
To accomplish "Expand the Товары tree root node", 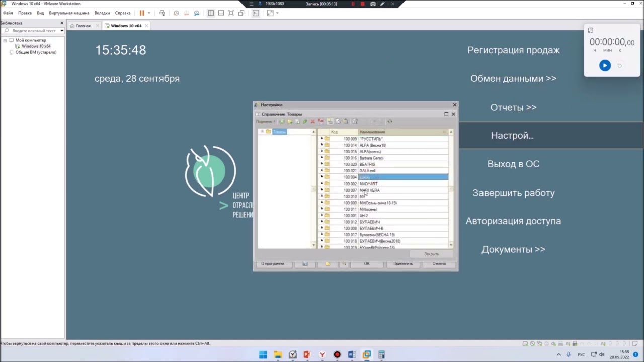I will (x=262, y=132).
